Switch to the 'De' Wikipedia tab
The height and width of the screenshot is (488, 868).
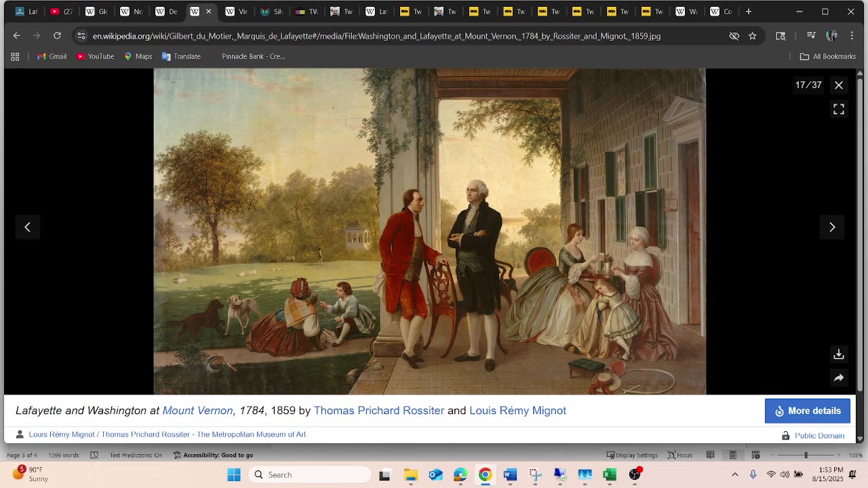167,12
